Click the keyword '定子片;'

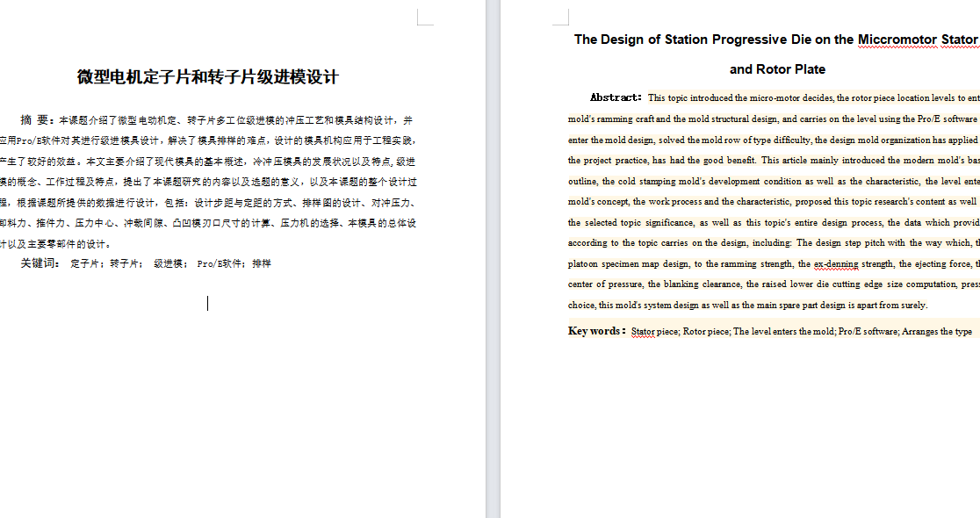click(x=89, y=263)
